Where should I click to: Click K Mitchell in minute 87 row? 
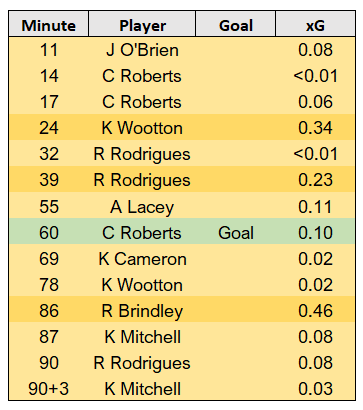(x=142, y=337)
